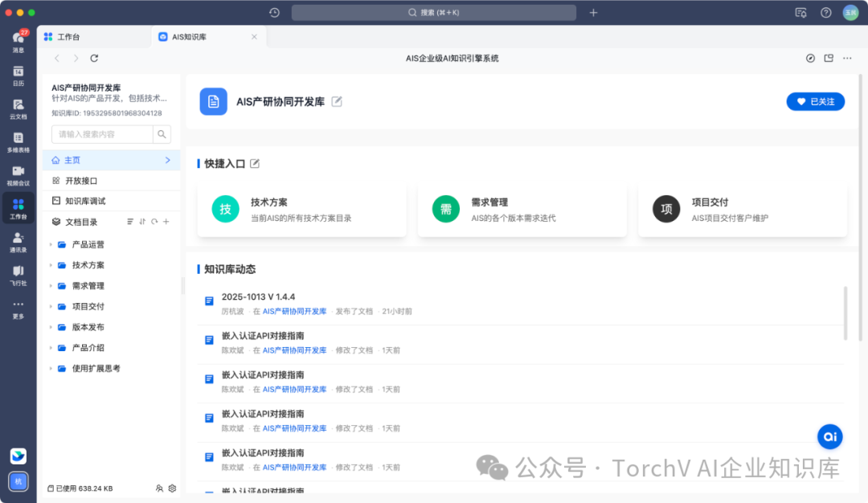Click the plus icon next to the search bar

point(593,12)
